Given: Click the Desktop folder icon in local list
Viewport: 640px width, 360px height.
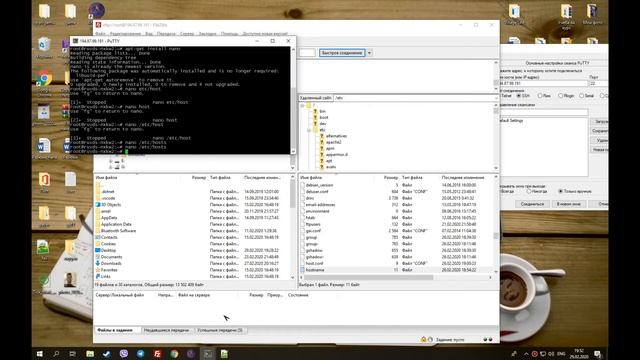Looking at the screenshot, I should pyautogui.click(x=98, y=250).
